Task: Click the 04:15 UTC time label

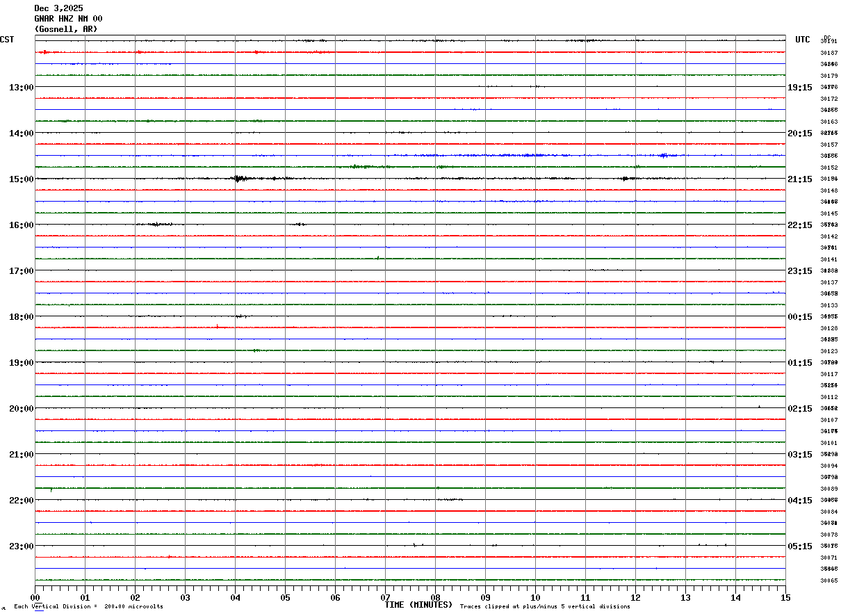Action: (800, 500)
